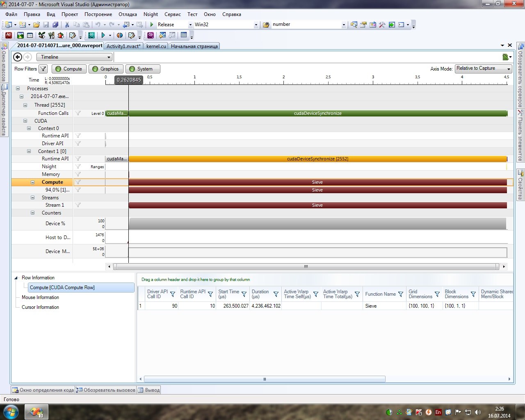Click the Function Name column filter icon
This screenshot has width=525, height=420.
click(x=401, y=294)
